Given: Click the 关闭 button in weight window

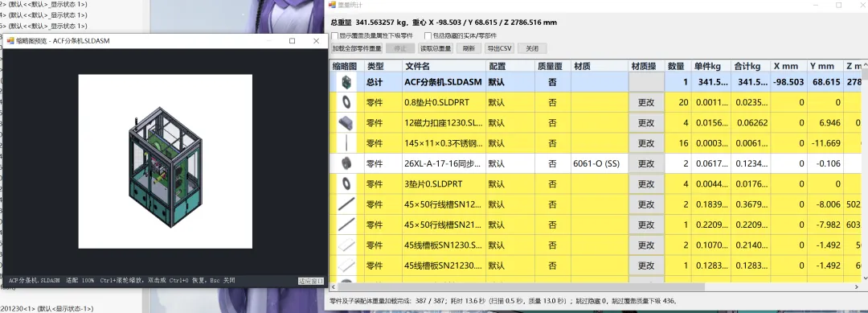Looking at the screenshot, I should click(532, 48).
